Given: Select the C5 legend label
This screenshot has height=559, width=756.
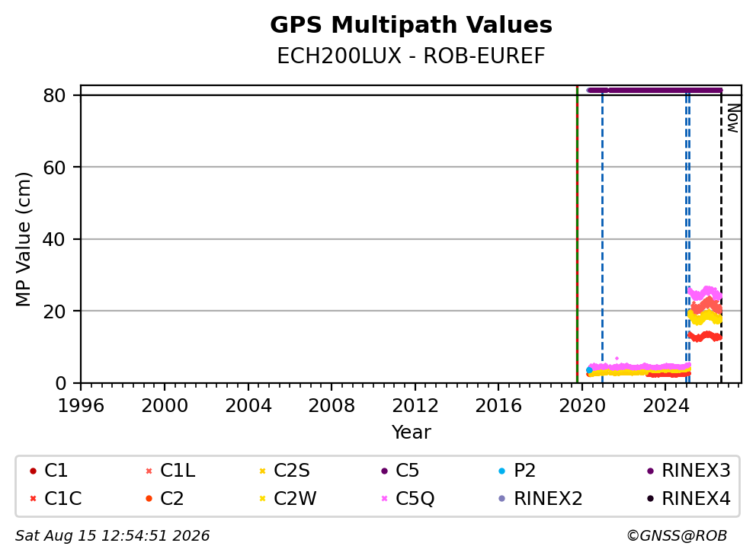Looking at the screenshot, I should [408, 471].
